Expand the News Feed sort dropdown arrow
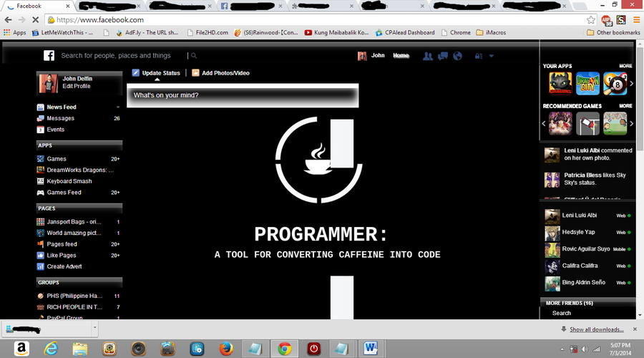The image size is (644, 358). pyautogui.click(x=118, y=107)
